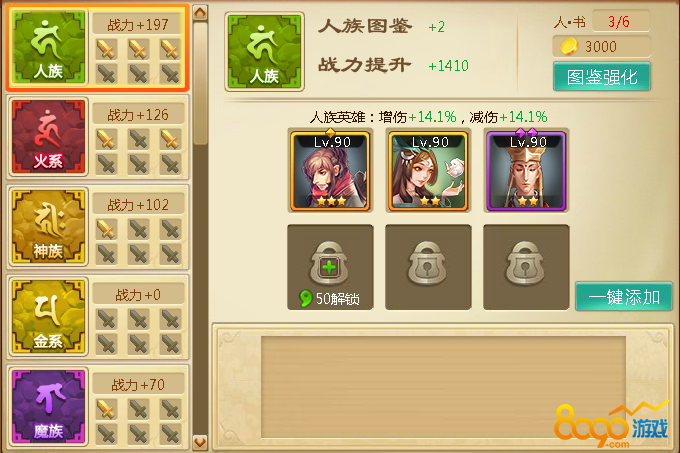The width and height of the screenshot is (680, 453).
Task: Select the female Lv.90 hero with teapot
Action: 428,170
